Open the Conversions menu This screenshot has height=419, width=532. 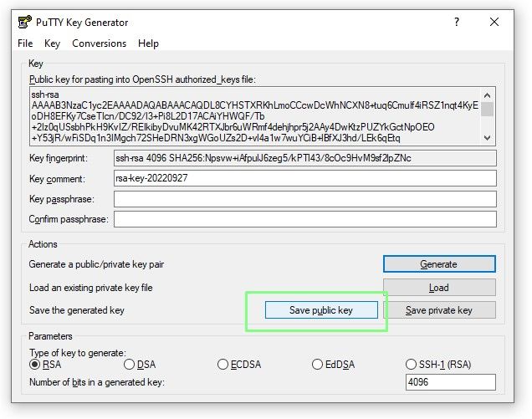tap(99, 43)
